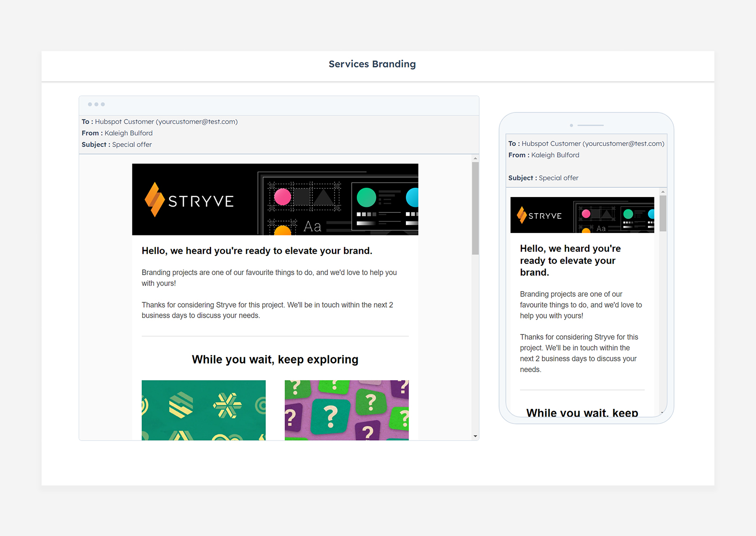Click the mobile preview scrollbar thumb
This screenshot has width=756, height=536.
[663, 214]
